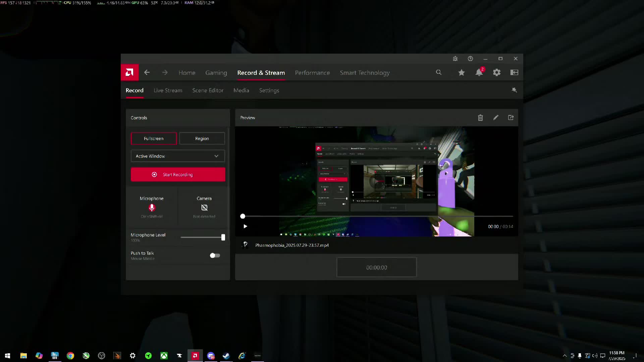Go forward with the right arrow icon
The image size is (644, 362).
[x=165, y=72]
